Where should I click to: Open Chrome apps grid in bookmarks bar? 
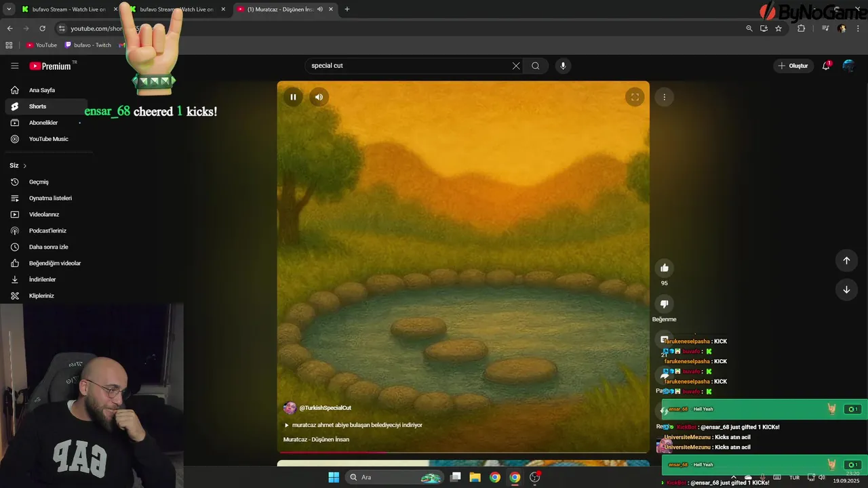pyautogui.click(x=9, y=45)
